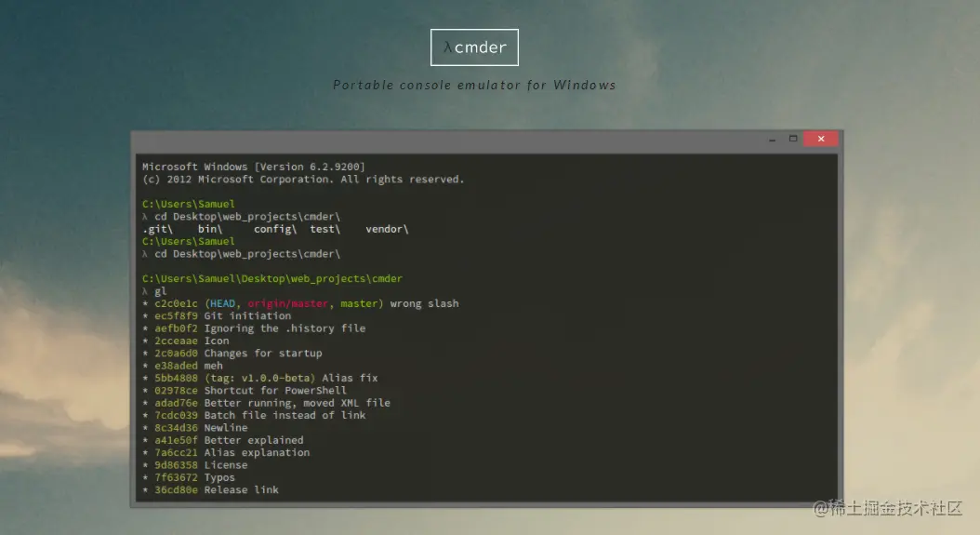Click the web_projects\cmder prompt path
This screenshot has width=980, height=535.
(x=272, y=278)
